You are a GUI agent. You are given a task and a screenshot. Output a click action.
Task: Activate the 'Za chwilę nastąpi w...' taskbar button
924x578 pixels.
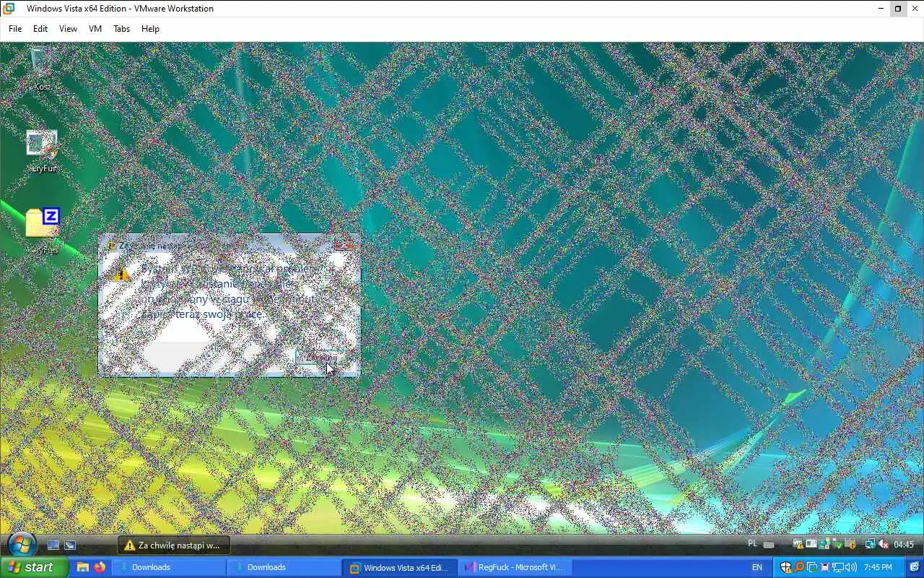[173, 545]
